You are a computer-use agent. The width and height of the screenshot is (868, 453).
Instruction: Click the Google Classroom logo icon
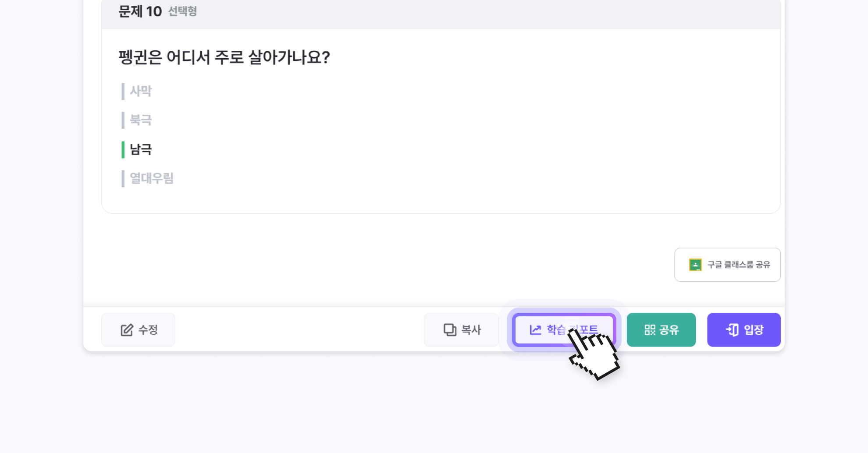695,265
